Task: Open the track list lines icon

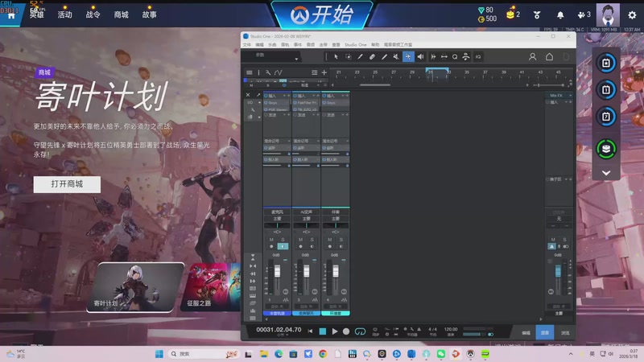Action: [250, 72]
